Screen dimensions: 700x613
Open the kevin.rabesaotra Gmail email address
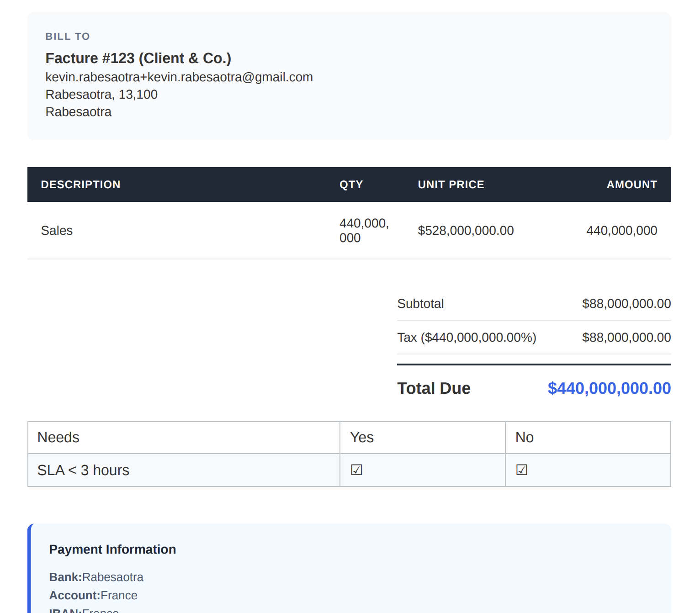click(179, 77)
